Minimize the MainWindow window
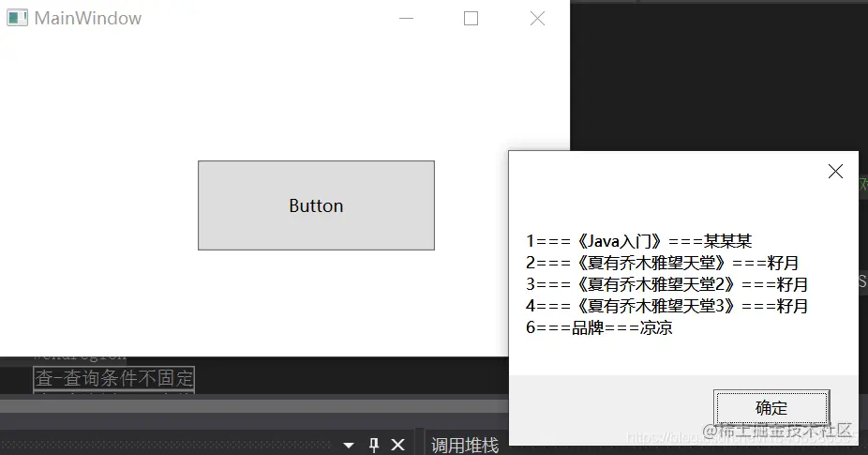The width and height of the screenshot is (868, 455). pyautogui.click(x=406, y=18)
